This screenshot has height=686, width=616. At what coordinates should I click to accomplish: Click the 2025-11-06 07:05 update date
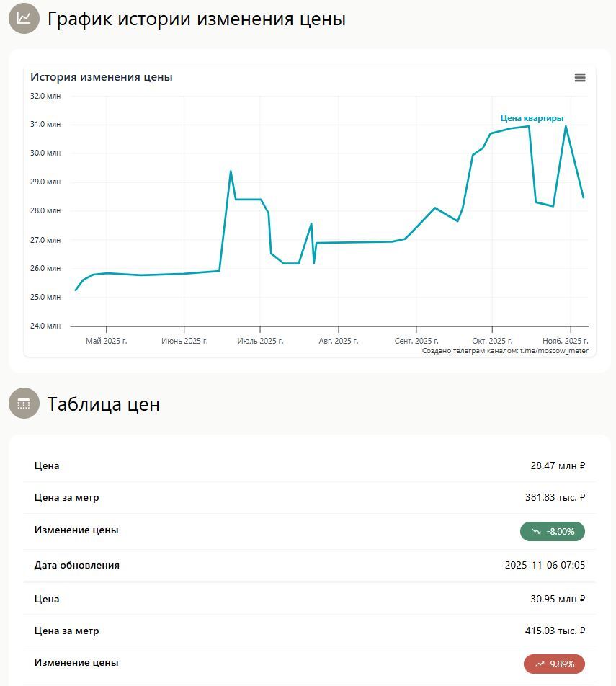coord(545,566)
